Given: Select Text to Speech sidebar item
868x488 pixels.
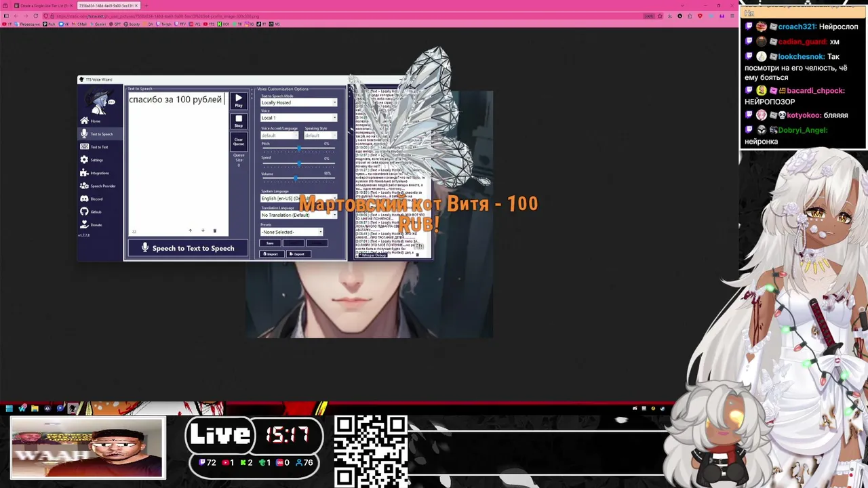Looking at the screenshot, I should (x=100, y=134).
